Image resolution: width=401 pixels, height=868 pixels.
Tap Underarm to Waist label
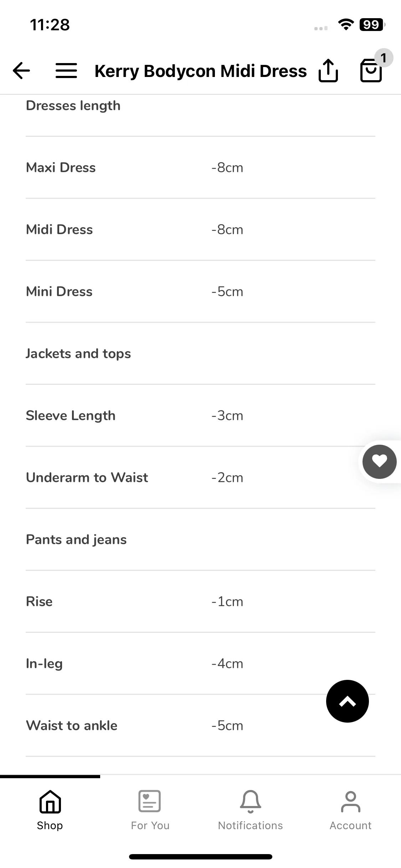point(87,477)
